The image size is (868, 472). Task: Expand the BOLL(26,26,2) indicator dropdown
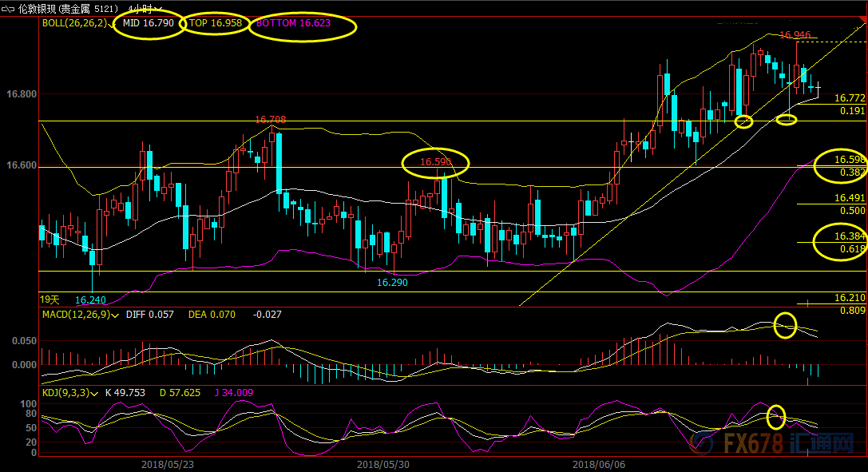tap(113, 24)
